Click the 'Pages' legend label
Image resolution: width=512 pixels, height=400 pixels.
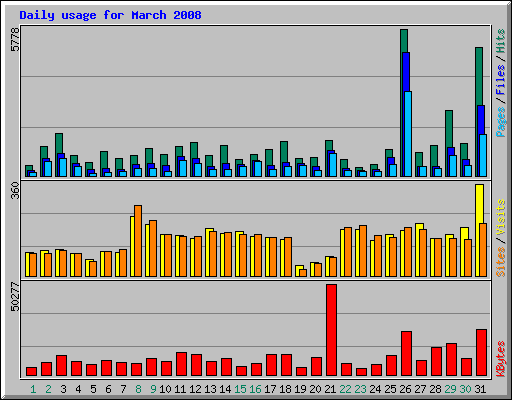[x=501, y=122]
